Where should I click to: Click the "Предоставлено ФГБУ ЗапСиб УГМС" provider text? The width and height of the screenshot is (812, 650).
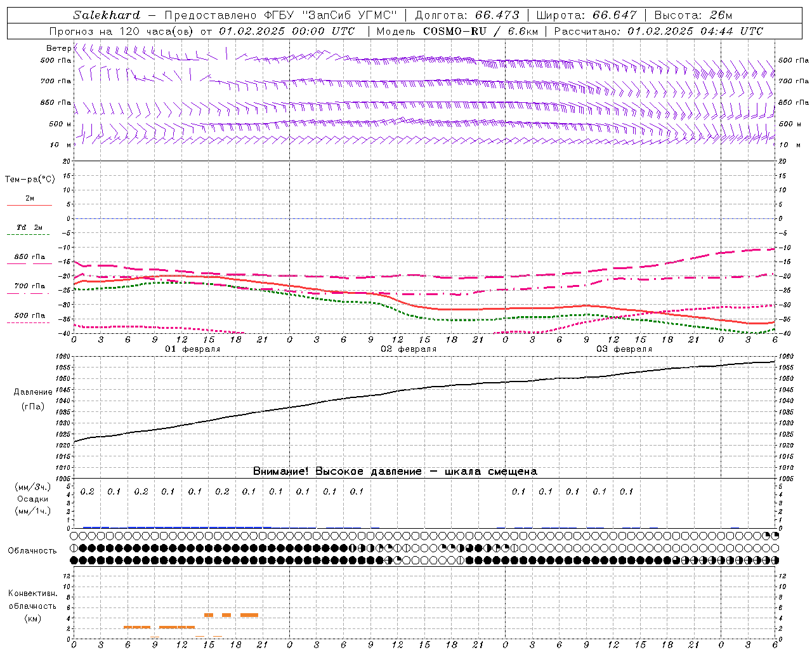click(282, 15)
